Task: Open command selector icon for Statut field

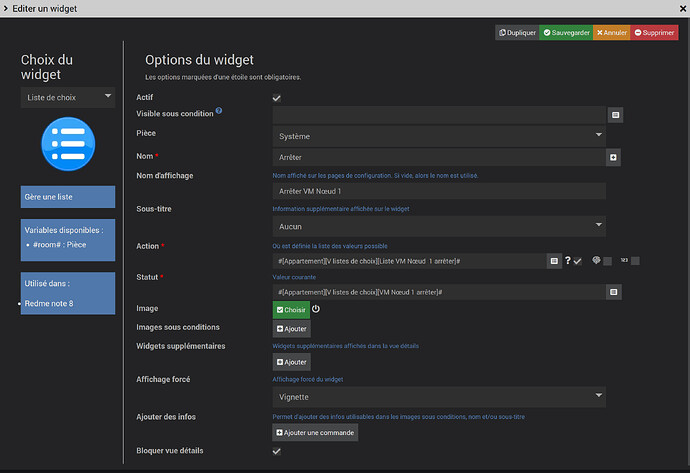Action: pyautogui.click(x=616, y=292)
